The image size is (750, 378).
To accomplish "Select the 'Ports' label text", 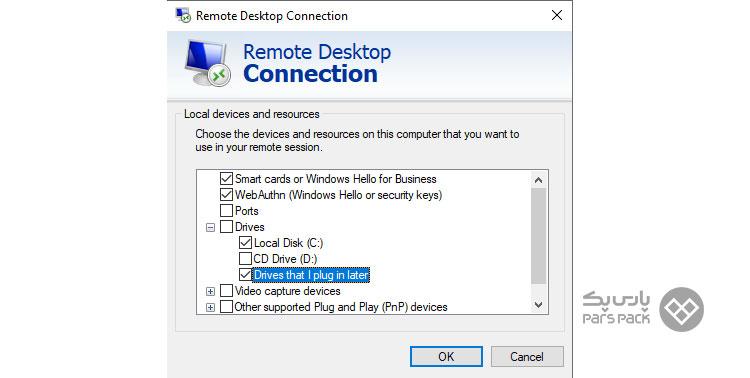I will coord(247,211).
